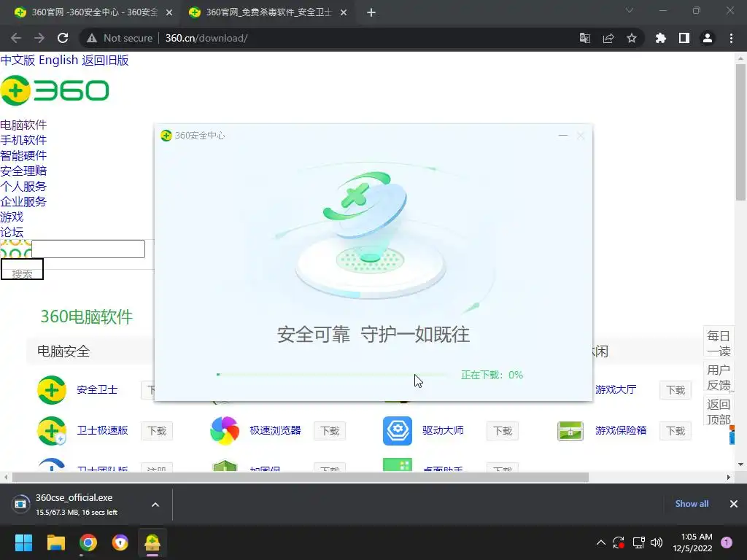Open 企业服务 navigation link
This screenshot has height=560, width=747.
click(x=23, y=201)
